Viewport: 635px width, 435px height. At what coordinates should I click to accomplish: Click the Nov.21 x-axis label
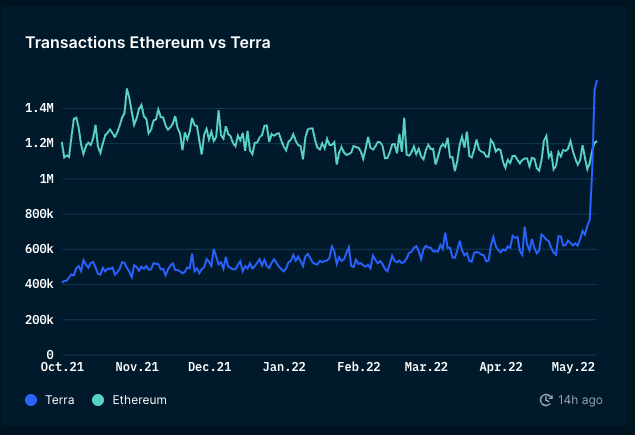pos(137,367)
